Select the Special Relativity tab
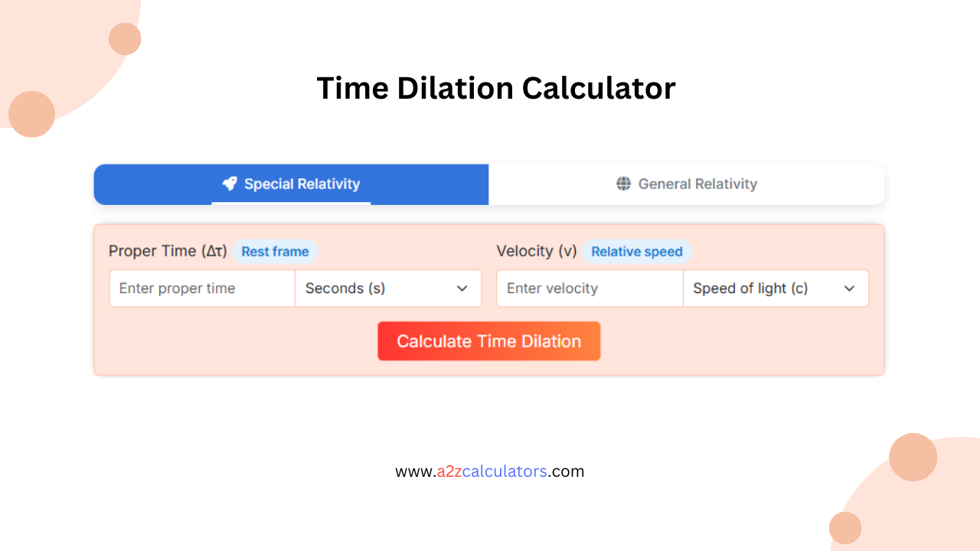Image resolution: width=980 pixels, height=551 pixels. click(x=291, y=184)
